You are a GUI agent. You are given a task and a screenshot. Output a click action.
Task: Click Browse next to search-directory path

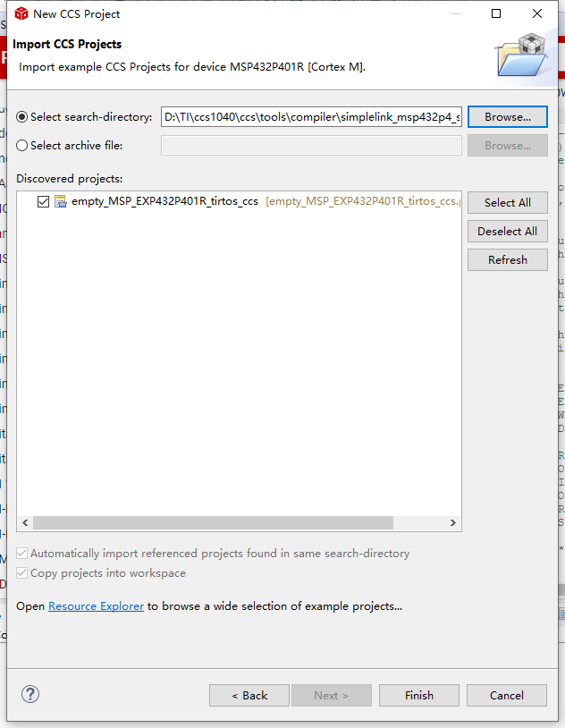click(x=508, y=117)
